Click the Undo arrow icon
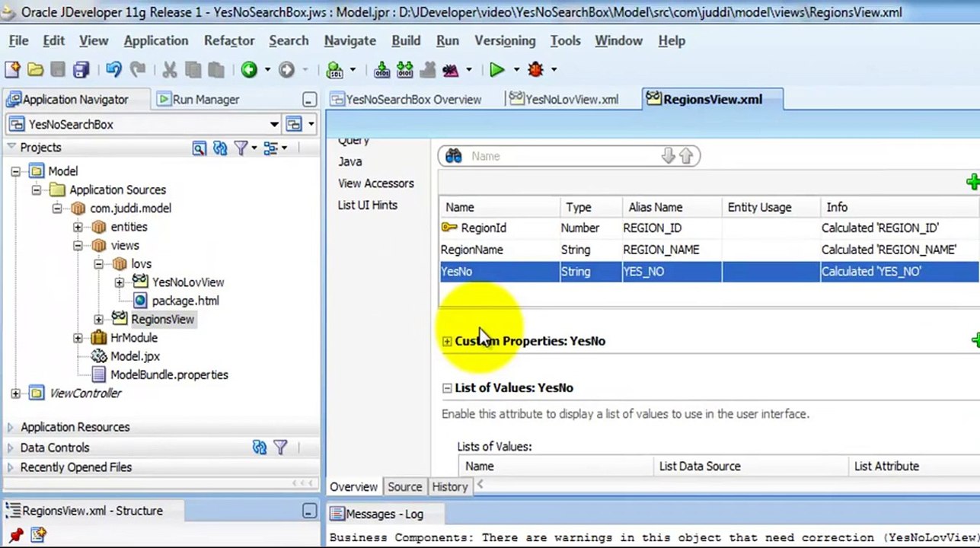Screen dimensions: 980x548 point(113,70)
